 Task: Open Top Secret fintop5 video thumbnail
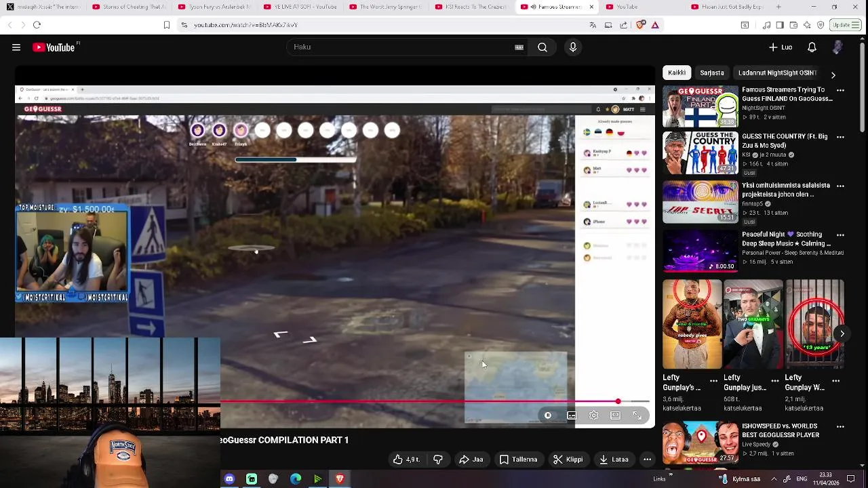(x=701, y=202)
